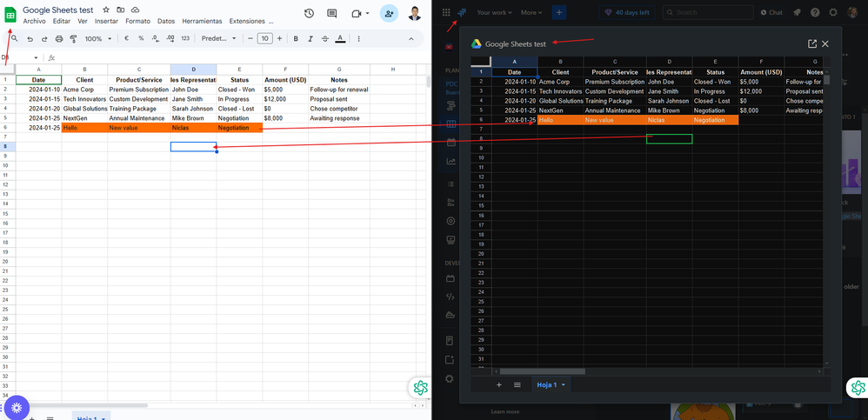Open the Predet... font dropdown
Viewport: 868px width, 420px height.
point(217,39)
